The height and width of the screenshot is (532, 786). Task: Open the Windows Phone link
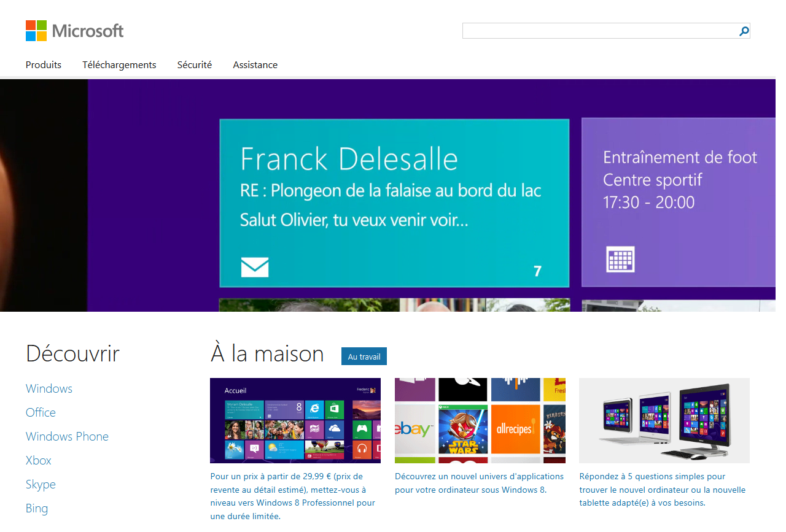[x=67, y=436]
